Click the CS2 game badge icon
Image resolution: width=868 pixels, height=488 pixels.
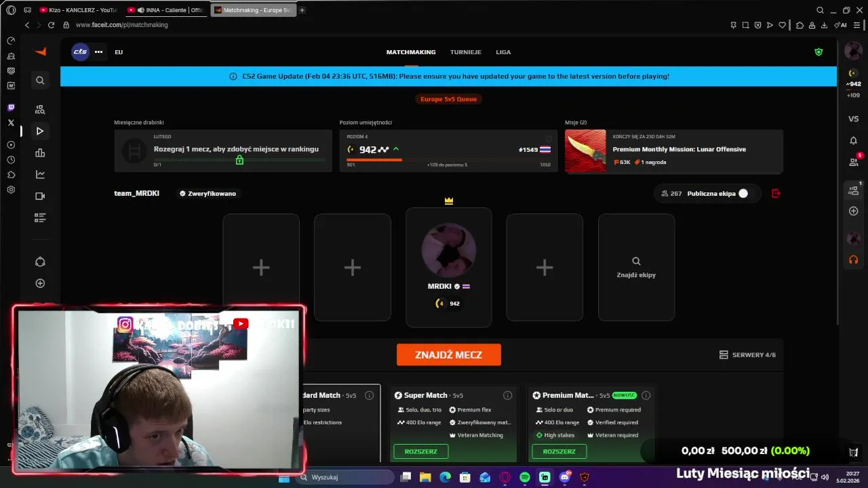coord(81,52)
